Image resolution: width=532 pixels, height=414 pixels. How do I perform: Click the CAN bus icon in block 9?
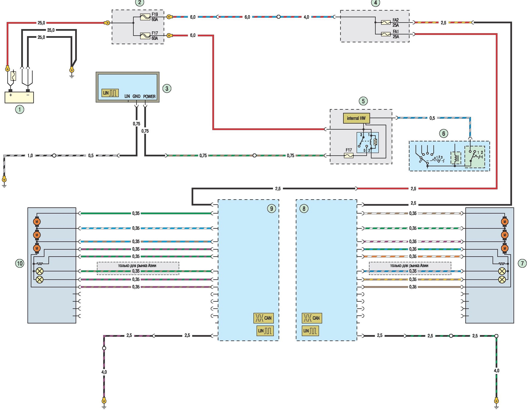pos(263,318)
